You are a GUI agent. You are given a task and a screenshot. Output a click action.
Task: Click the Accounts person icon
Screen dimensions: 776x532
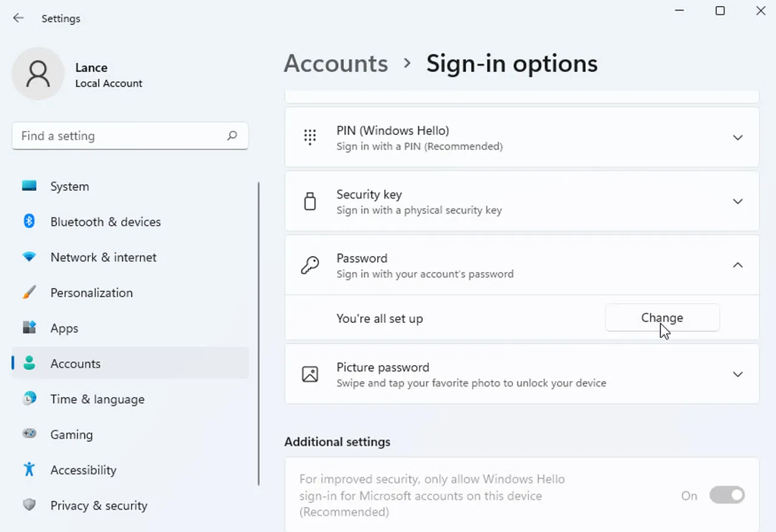click(30, 363)
